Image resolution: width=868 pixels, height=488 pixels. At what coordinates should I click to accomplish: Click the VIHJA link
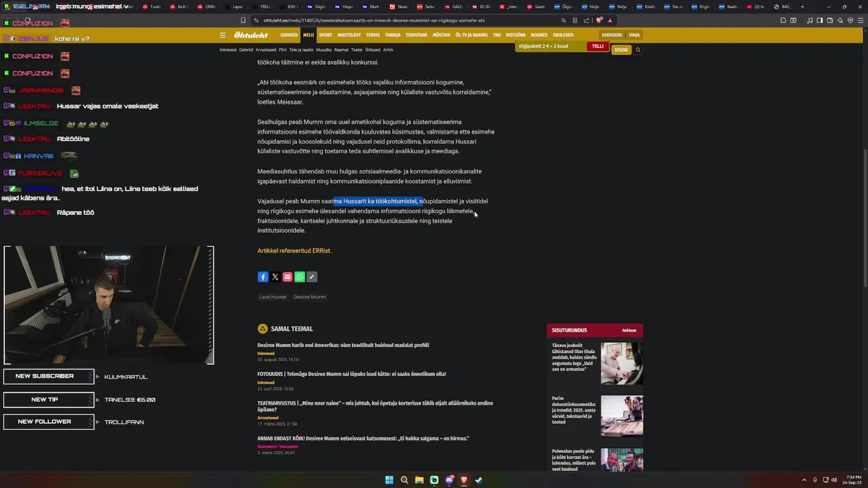[634, 35]
